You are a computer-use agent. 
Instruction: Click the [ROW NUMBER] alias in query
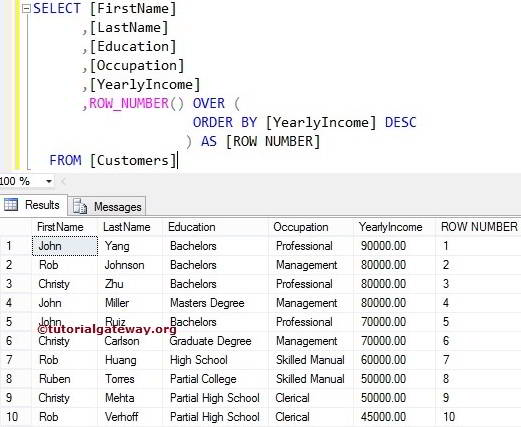(x=273, y=142)
